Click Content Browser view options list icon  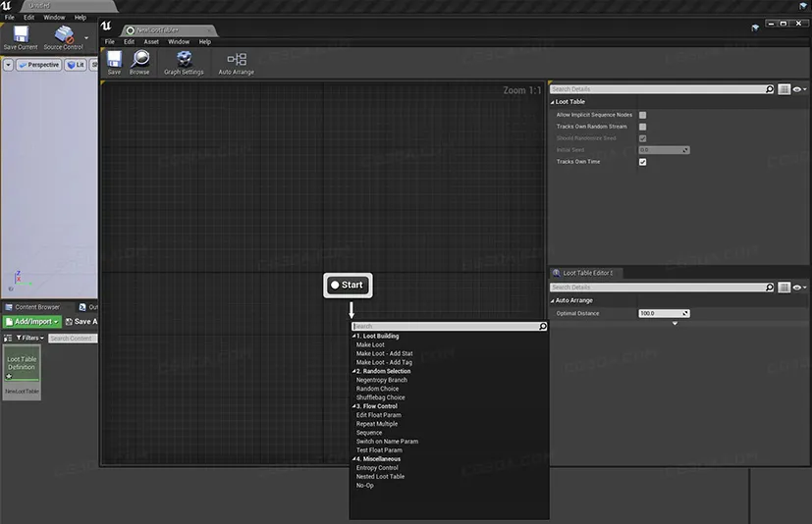click(x=8, y=339)
